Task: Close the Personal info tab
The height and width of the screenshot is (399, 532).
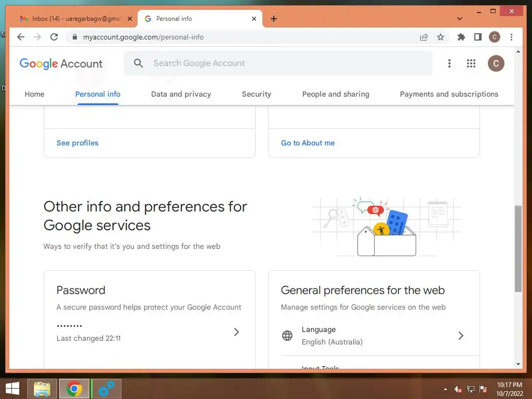Action: click(254, 19)
